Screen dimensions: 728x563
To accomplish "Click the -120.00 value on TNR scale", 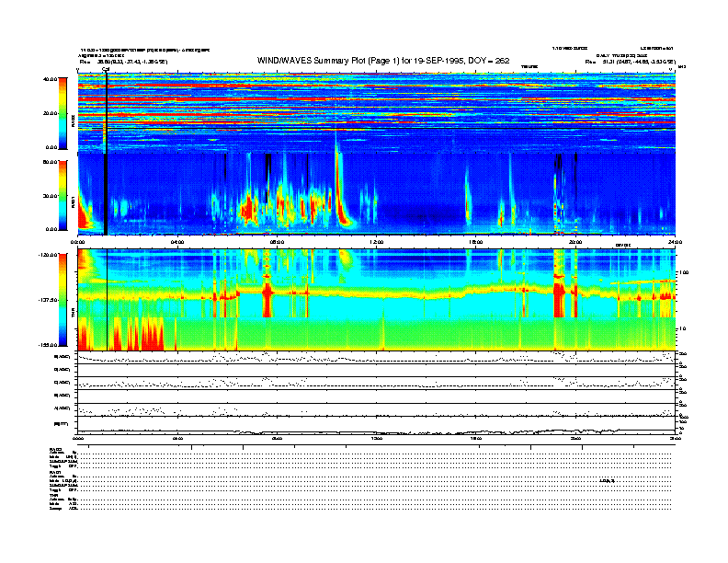I will click(48, 255).
